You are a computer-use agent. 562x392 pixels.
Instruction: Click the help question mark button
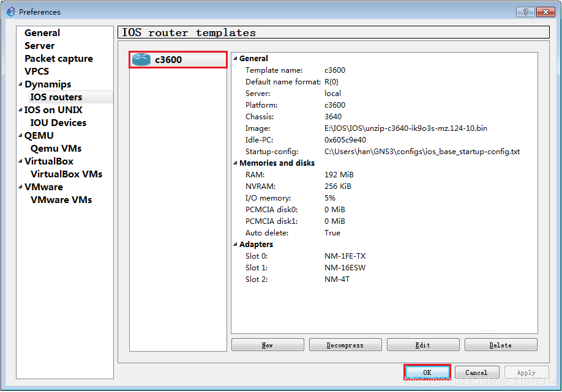(x=525, y=12)
